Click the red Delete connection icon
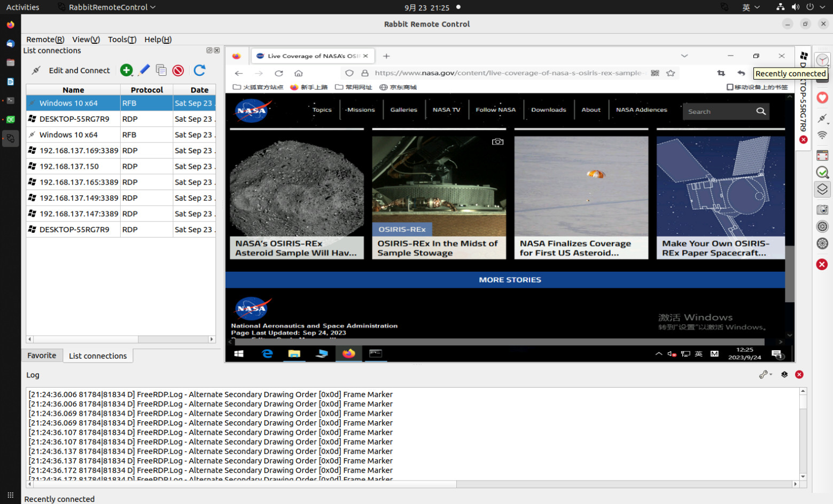Viewport: 833px width, 504px height. pos(178,70)
